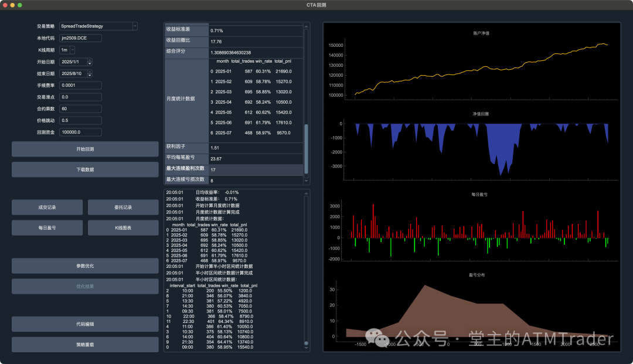Click the CTA回测 window title
The image size is (633, 364).
[316, 5]
